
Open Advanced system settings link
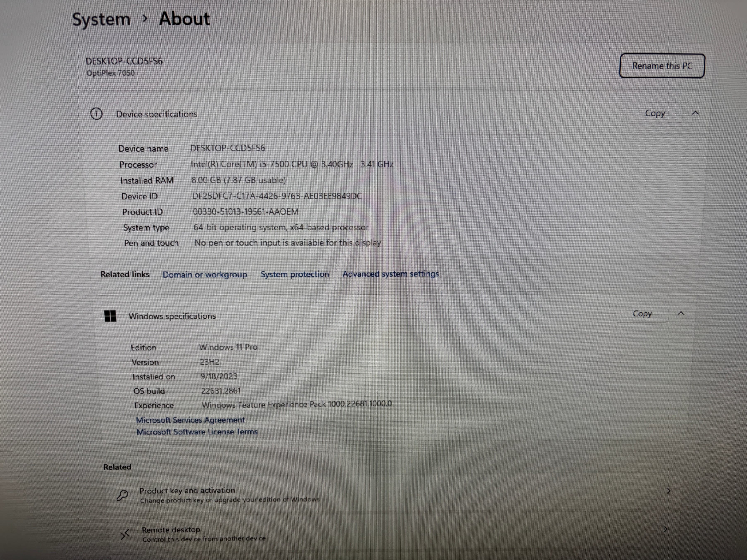391,274
